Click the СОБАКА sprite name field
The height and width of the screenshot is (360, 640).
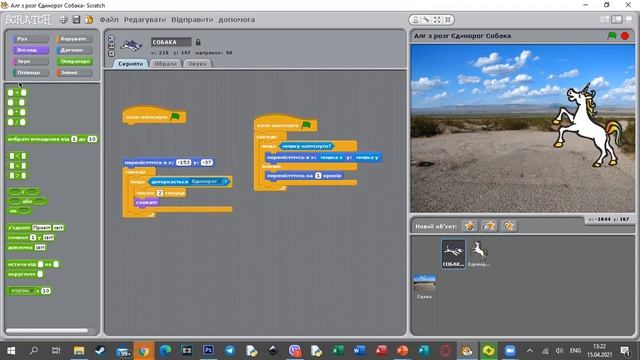171,42
